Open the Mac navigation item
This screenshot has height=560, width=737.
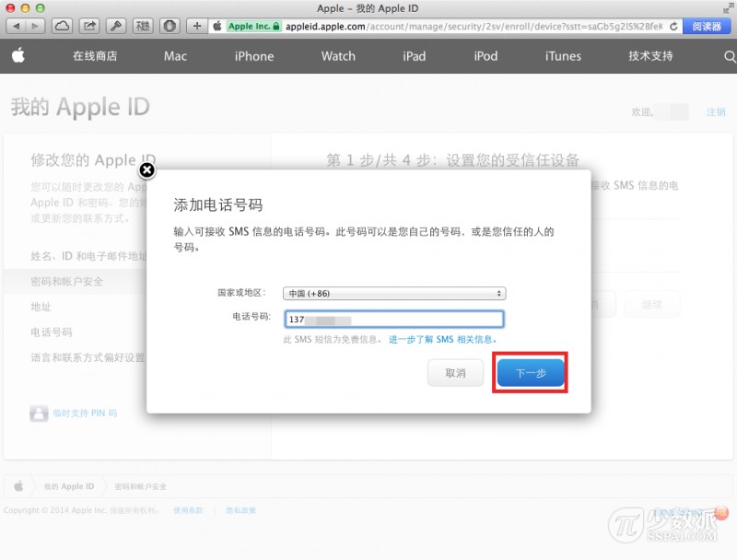click(x=175, y=56)
